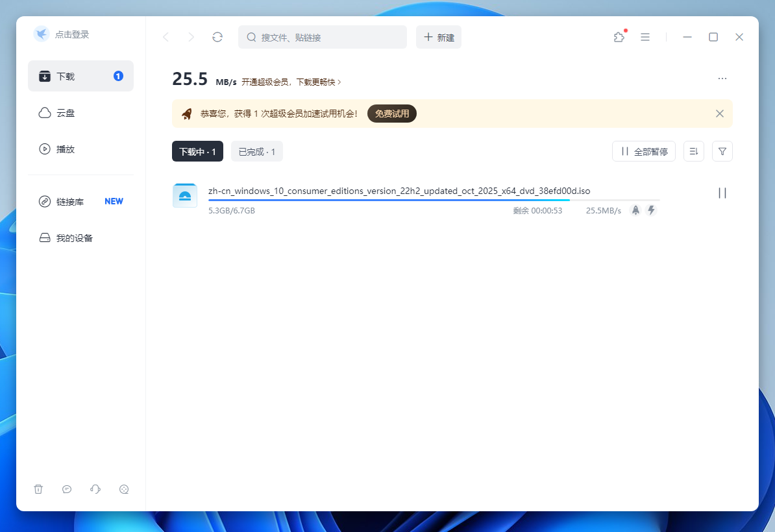This screenshot has width=775, height=532.
Task: Click the 25.5MB/s task speed text
Action: [604, 210]
